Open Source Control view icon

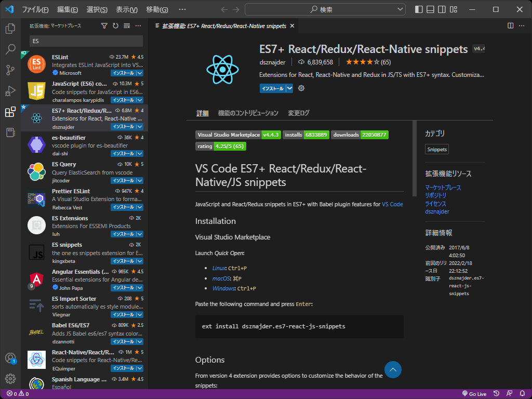[x=10, y=70]
